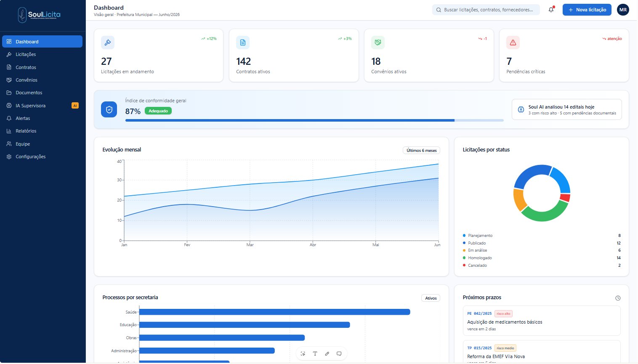
Task: Navigate to Convênios in the sidebar
Action: pyautogui.click(x=42, y=80)
